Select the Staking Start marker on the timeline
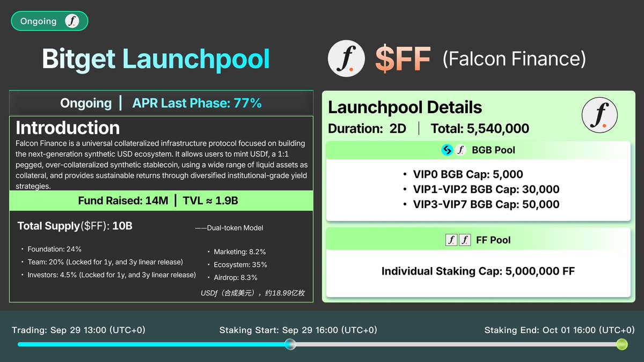The width and height of the screenshot is (644, 362). (x=290, y=344)
